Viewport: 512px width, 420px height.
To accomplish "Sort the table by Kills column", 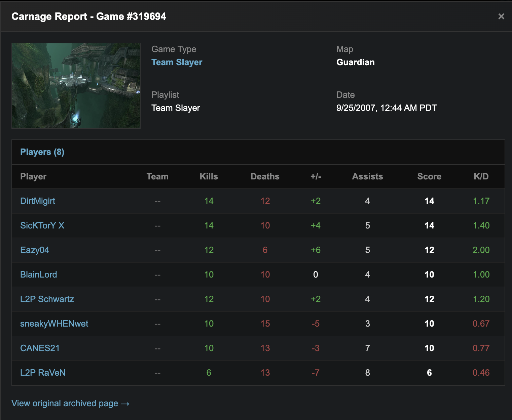I will tap(209, 176).
